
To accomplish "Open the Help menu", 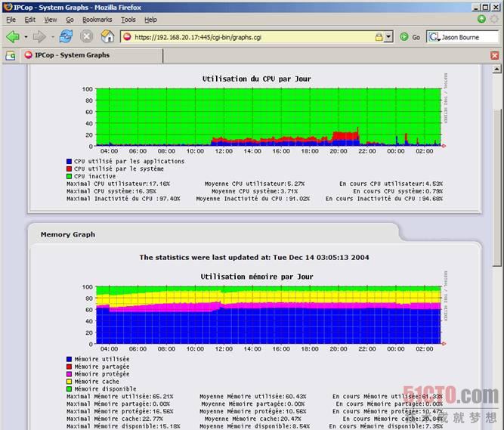I will pyautogui.click(x=150, y=20).
